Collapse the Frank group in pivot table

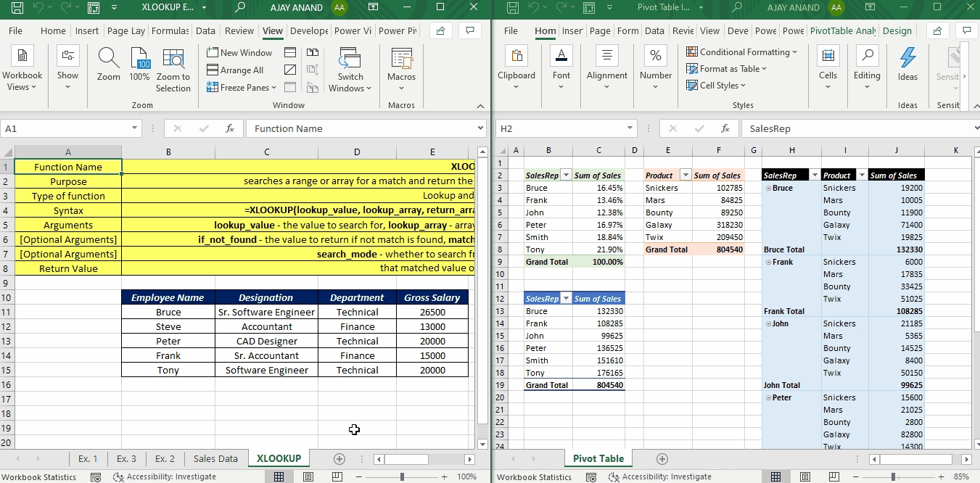tap(767, 262)
